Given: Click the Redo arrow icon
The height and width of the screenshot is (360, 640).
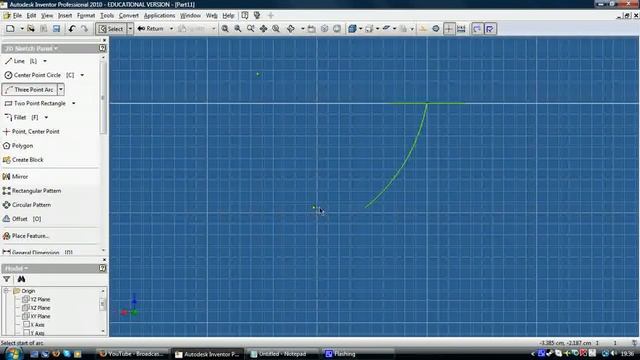Looking at the screenshot, I should click(84, 29).
